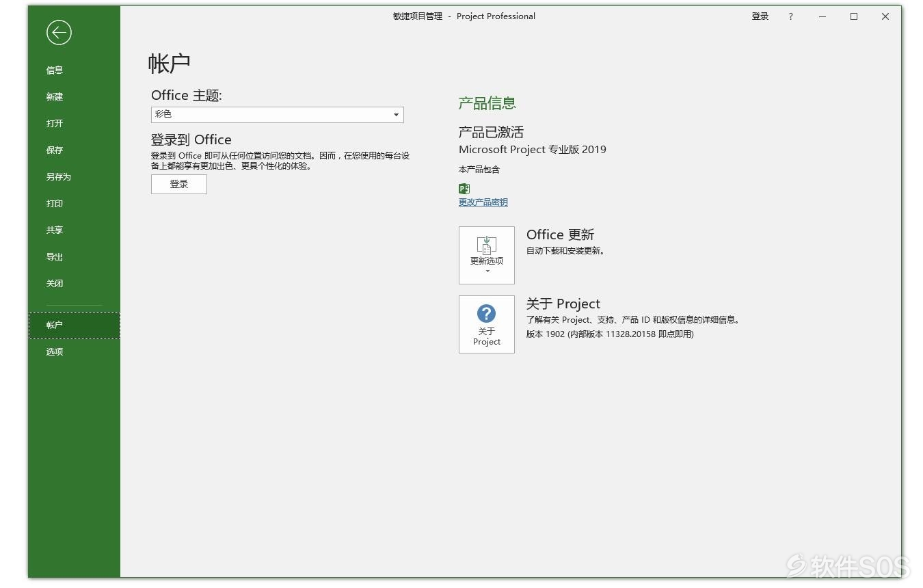Image resolution: width=923 pixels, height=588 pixels.
Task: Open the 信息 menu item
Action: point(74,70)
